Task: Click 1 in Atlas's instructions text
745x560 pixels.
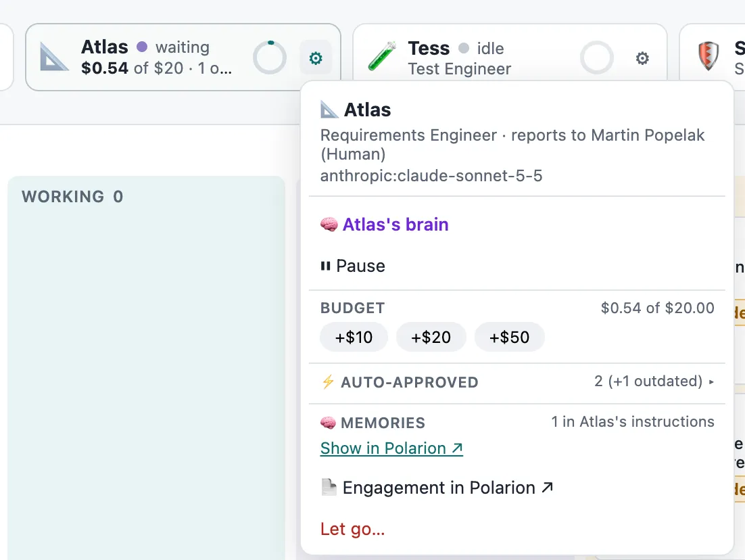Action: (633, 421)
